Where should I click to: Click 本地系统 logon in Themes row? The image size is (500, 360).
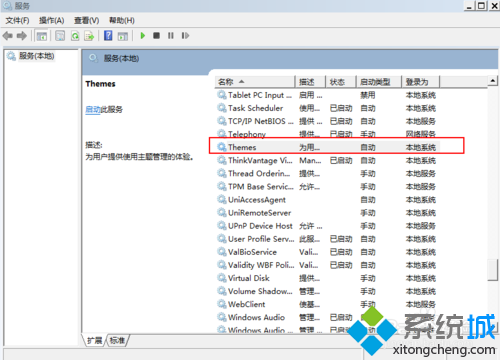point(421,147)
